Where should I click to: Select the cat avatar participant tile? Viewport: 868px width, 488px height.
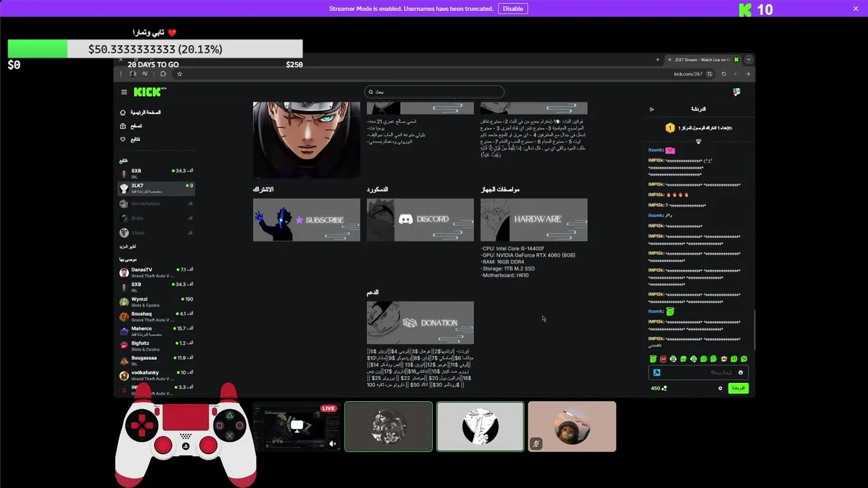(572, 426)
